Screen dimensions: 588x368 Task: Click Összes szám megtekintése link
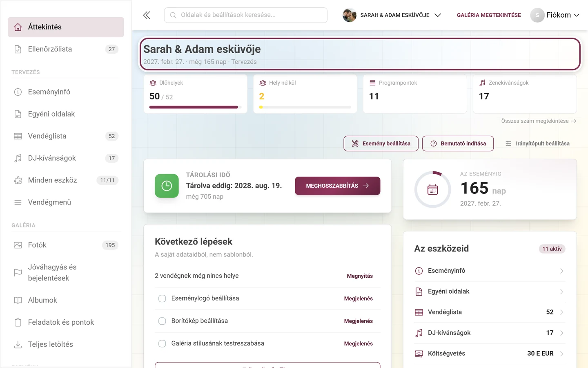[x=539, y=121]
